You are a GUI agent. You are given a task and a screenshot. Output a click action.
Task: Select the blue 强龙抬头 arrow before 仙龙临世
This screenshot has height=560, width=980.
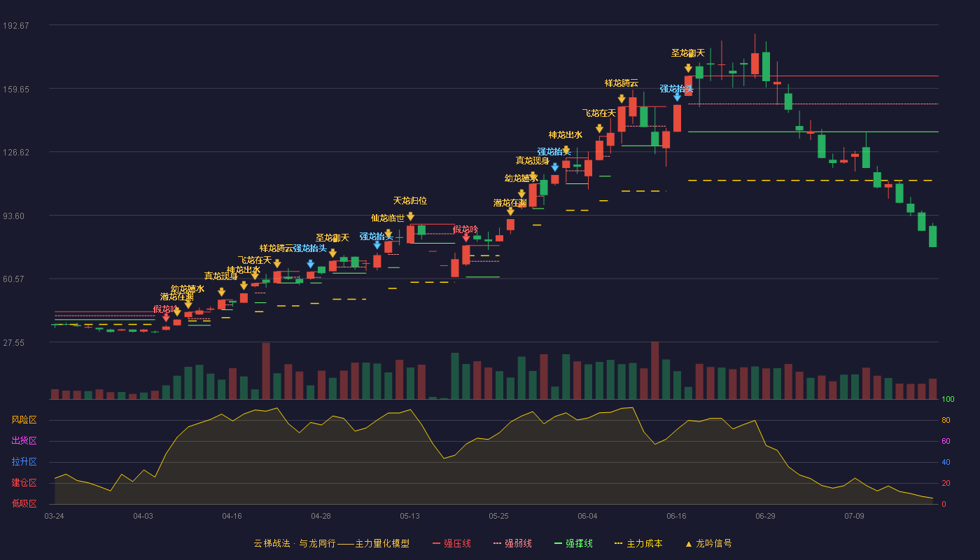(x=377, y=245)
